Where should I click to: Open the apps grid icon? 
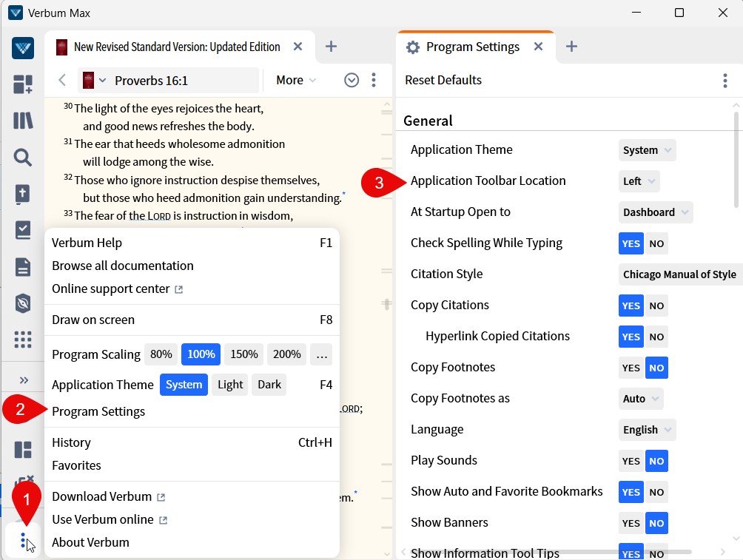pyautogui.click(x=23, y=340)
